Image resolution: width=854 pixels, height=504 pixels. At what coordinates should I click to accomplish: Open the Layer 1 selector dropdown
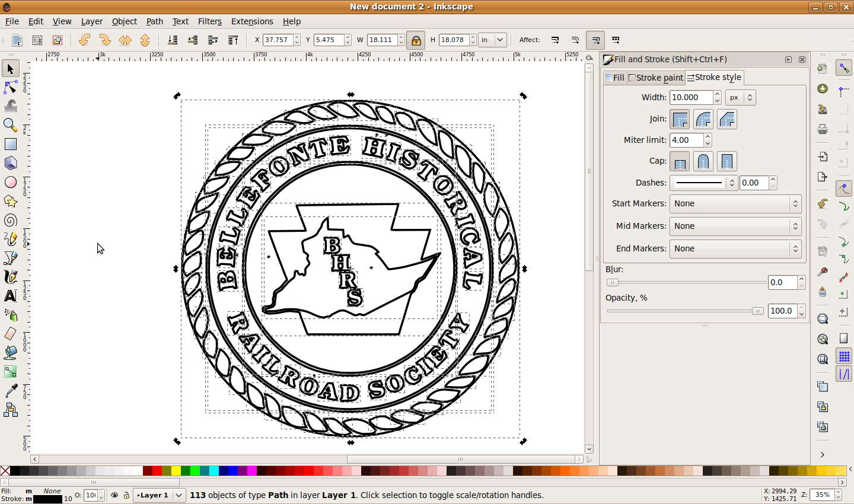click(x=159, y=495)
